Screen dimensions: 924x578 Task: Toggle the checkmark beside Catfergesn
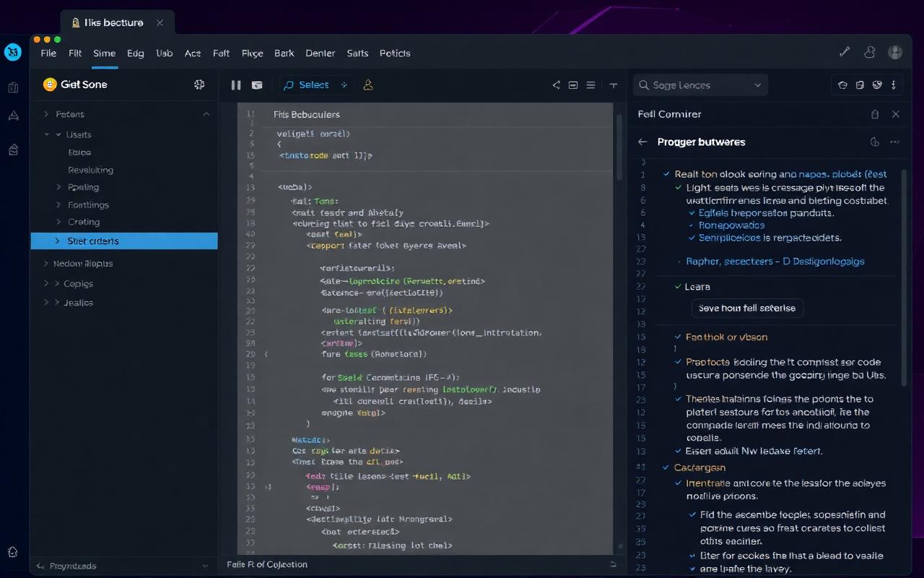[666, 467]
